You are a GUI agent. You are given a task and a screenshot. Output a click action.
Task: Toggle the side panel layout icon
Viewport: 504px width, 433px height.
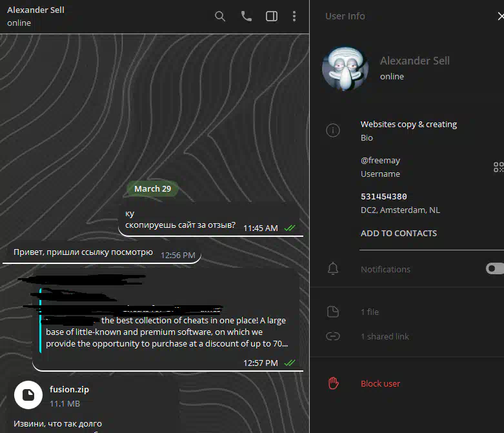(272, 16)
